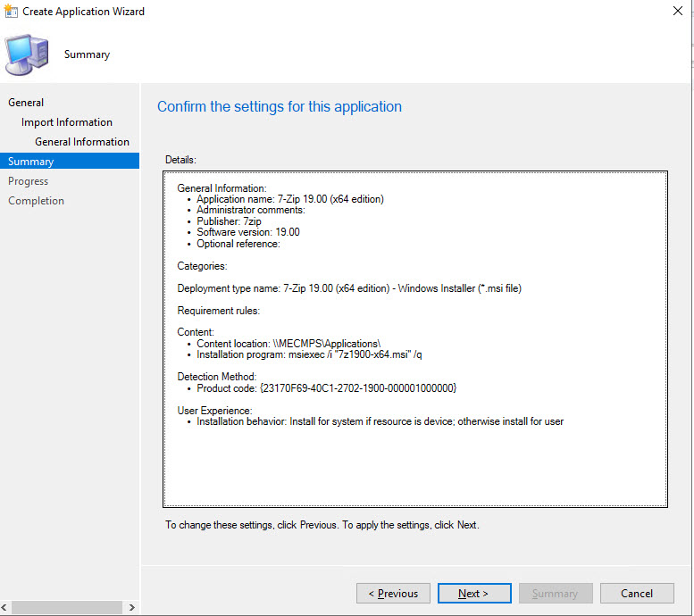Click the greyed-out Summary button
Screen dimensions: 694x616
[555, 594]
